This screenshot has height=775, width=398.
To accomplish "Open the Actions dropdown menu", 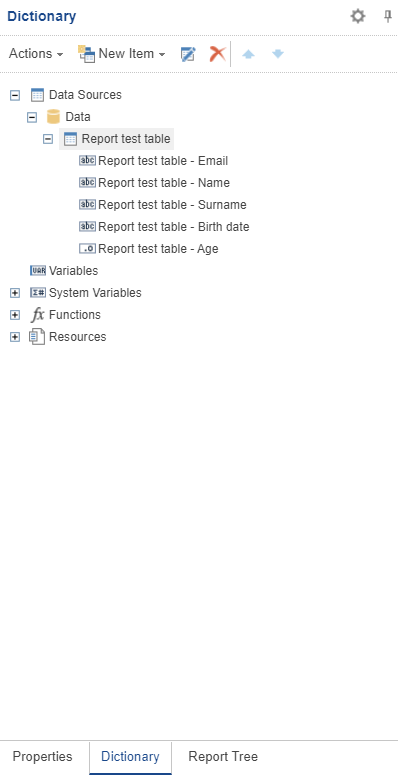I will 36,54.
